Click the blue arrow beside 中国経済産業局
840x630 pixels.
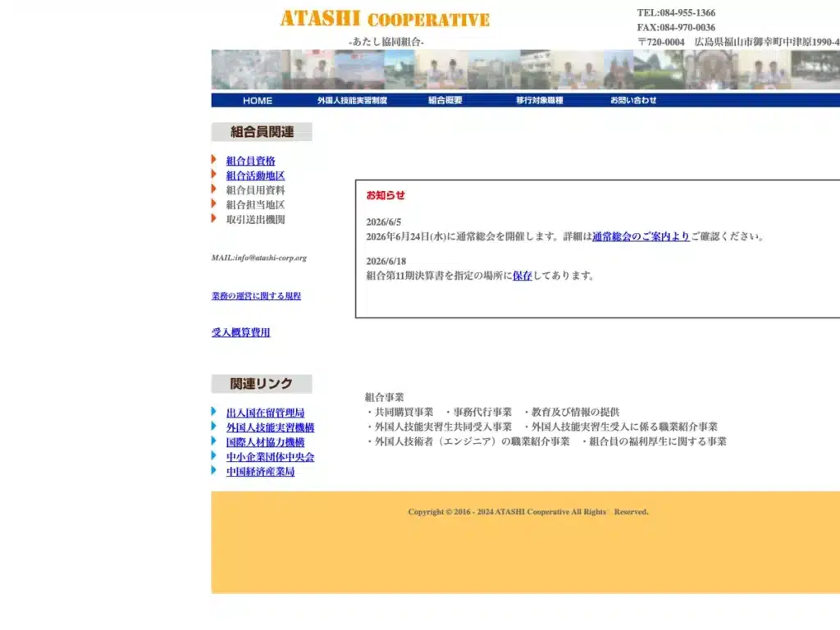coord(214,470)
